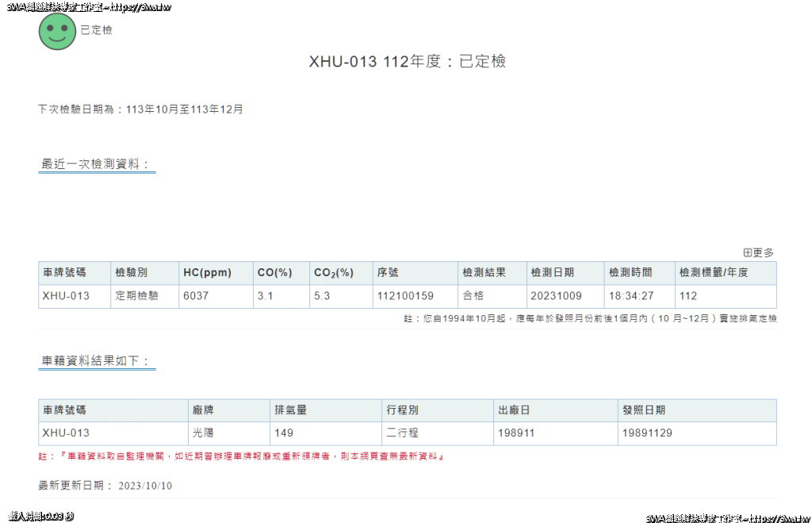The height and width of the screenshot is (523, 812).
Task: Select the 定期檢驗 cell in the inspection table
Action: point(137,296)
